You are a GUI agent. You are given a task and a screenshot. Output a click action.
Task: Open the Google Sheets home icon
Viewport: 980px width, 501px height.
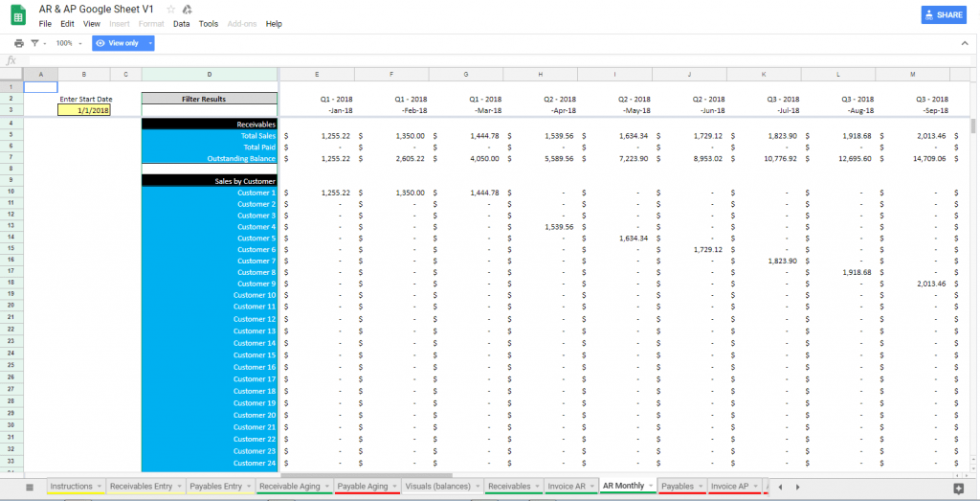click(x=18, y=15)
